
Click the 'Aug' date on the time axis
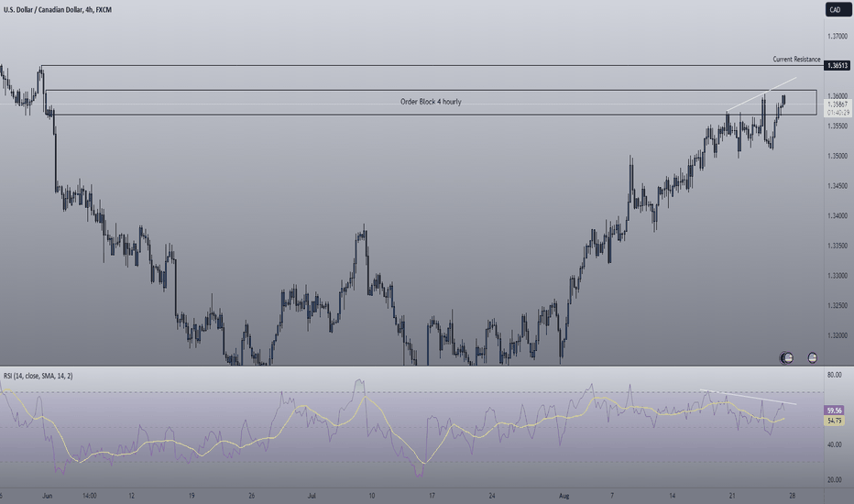tap(564, 496)
